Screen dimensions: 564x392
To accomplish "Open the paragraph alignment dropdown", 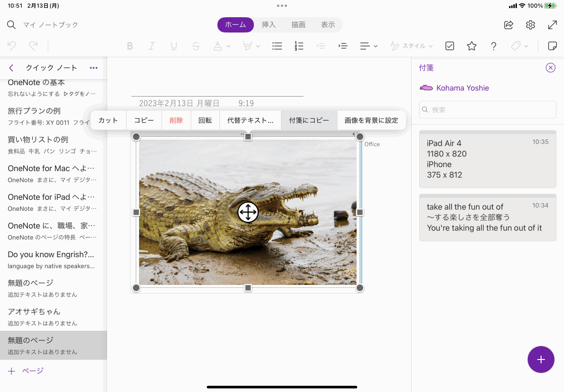I will tap(369, 46).
